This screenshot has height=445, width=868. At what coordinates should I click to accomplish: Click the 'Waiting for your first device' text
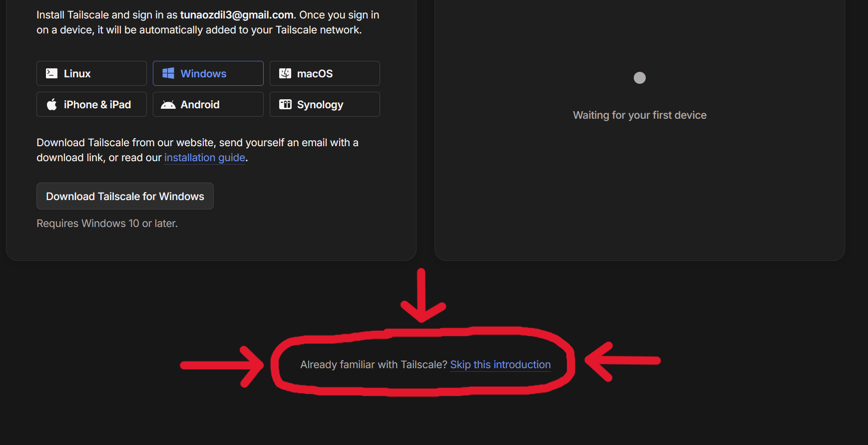639,115
